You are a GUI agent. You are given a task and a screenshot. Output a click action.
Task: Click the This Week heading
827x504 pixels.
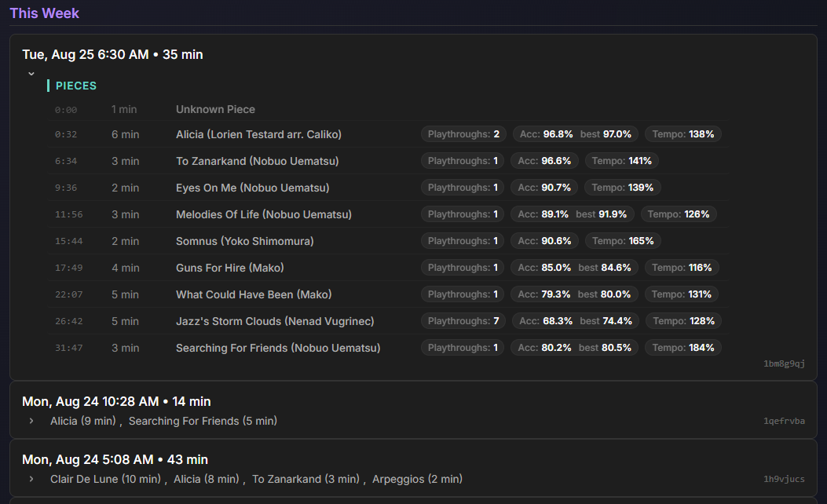tap(44, 13)
